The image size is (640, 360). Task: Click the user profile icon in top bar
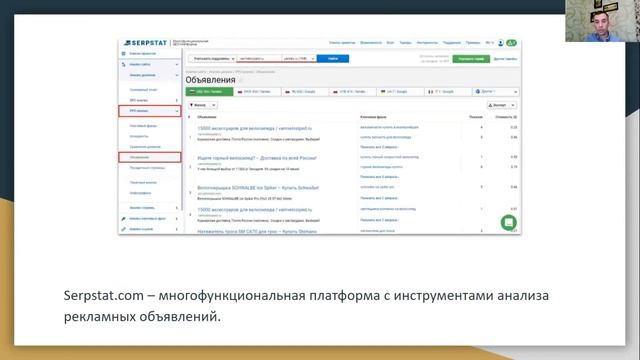point(500,43)
